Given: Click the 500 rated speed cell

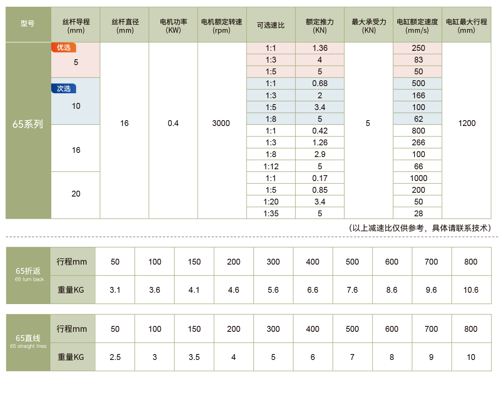Looking at the screenshot, I should [418, 83].
